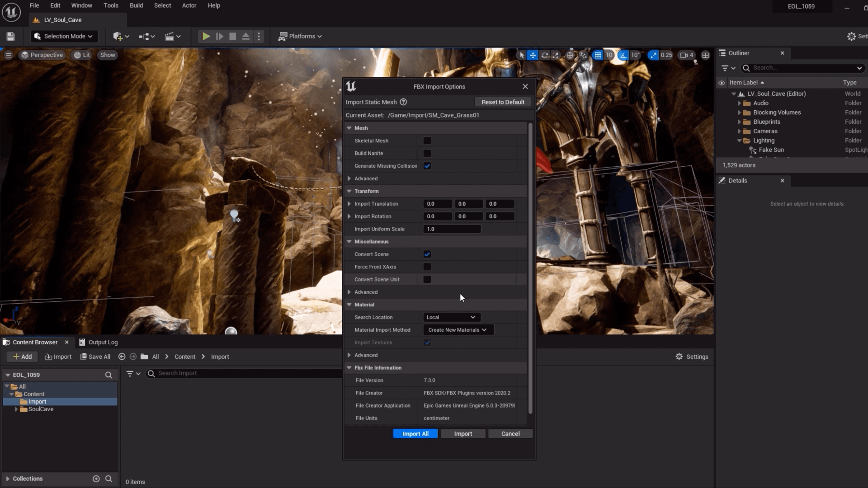Select the translate gizmo tool icon
This screenshot has height=488, width=868.
point(533,55)
